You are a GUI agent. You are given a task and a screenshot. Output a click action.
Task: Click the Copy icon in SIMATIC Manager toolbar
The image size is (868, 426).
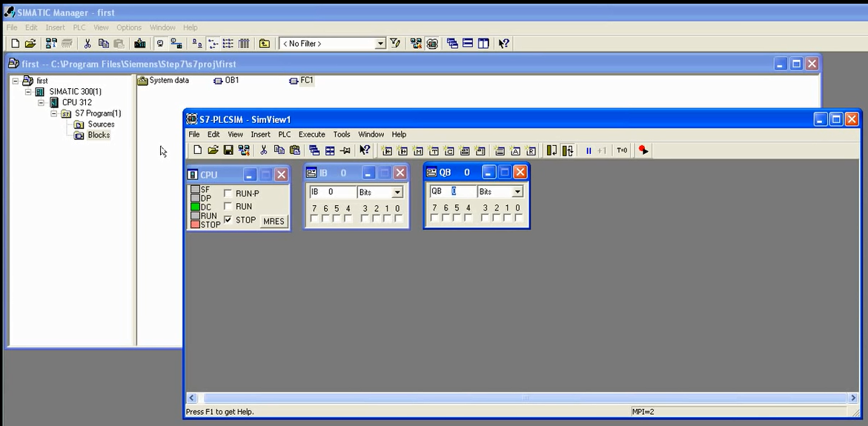coord(104,43)
